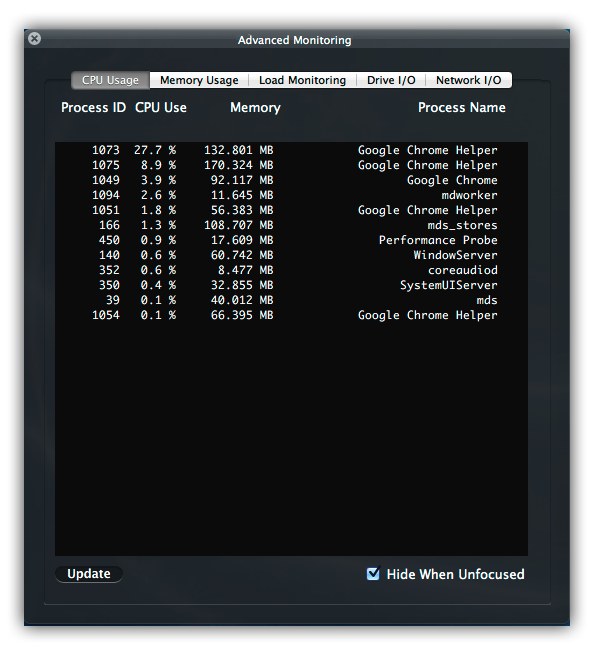Click process ID 39
594x651 pixels.
click(113, 300)
